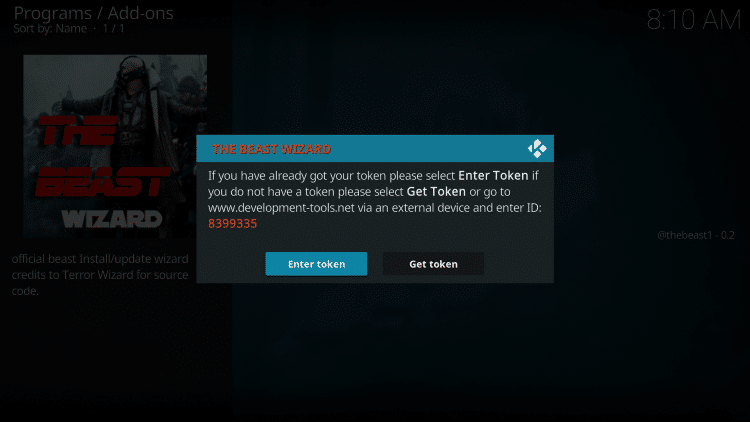Click the Programs / Add-ons breadcrumb heading
750x422 pixels.
pos(93,13)
